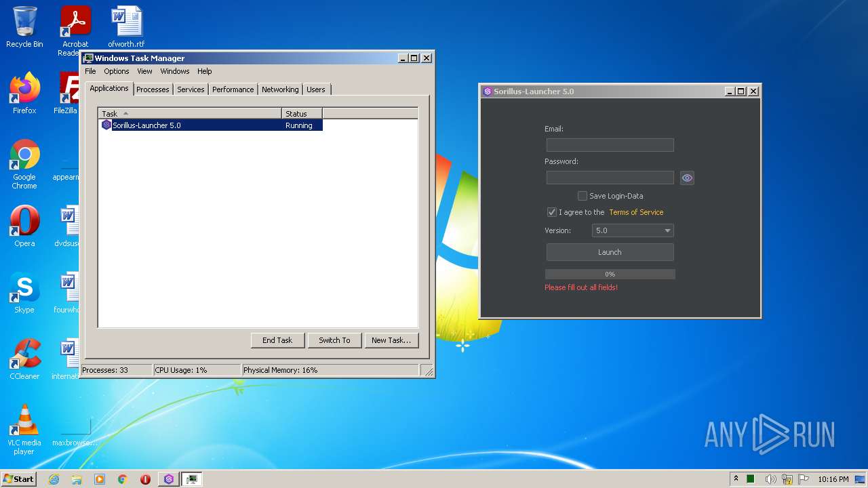This screenshot has width=868, height=488.
Task: Click the network tray icon
Action: [787, 479]
